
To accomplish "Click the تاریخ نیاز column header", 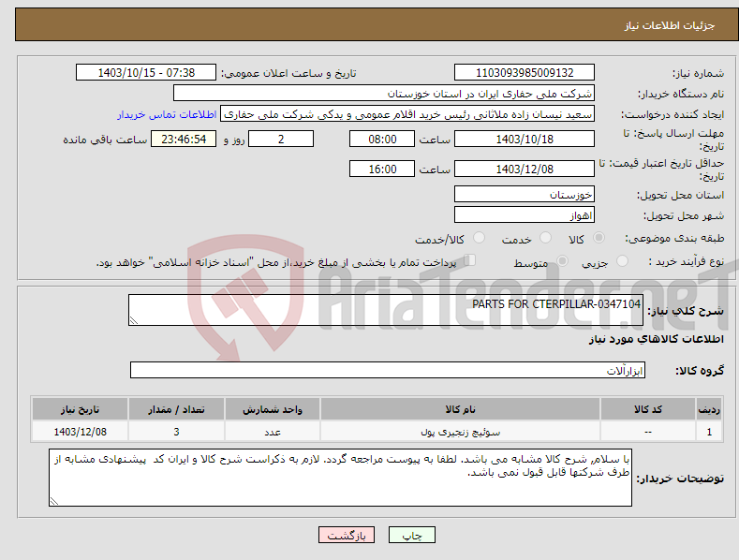I will click(x=80, y=409).
